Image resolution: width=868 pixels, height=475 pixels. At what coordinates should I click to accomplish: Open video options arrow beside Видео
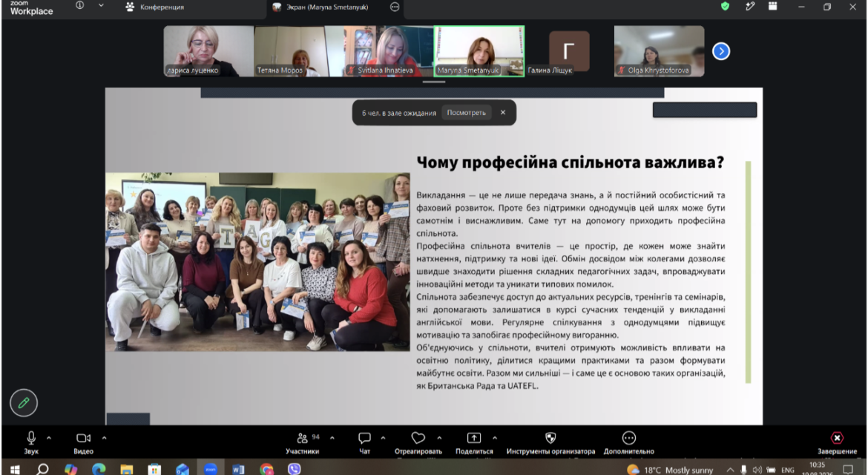pos(104,438)
